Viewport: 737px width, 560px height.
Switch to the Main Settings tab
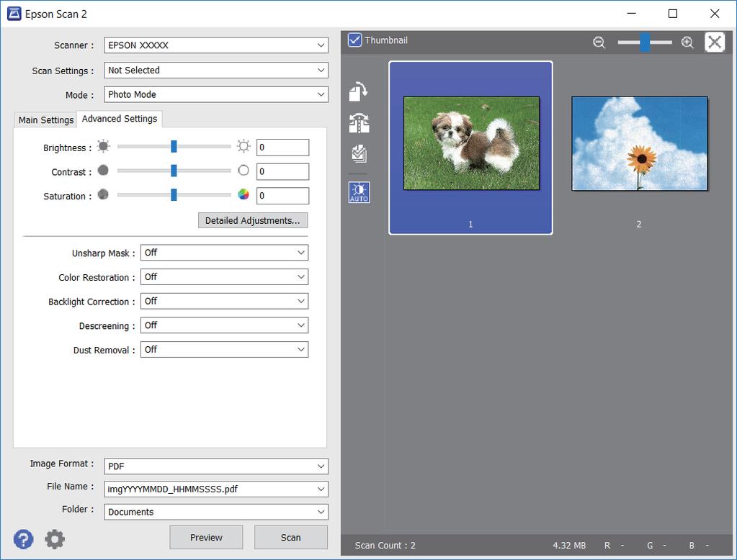(46, 119)
